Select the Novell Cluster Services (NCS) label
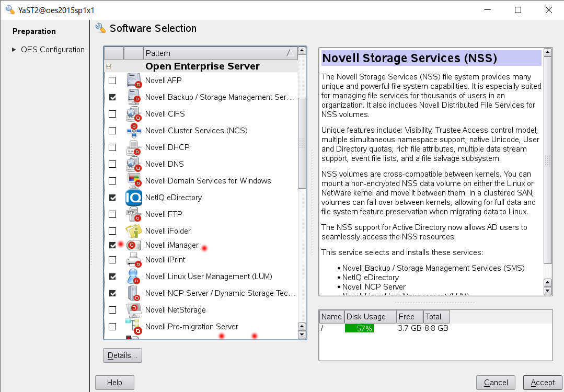 tap(197, 131)
